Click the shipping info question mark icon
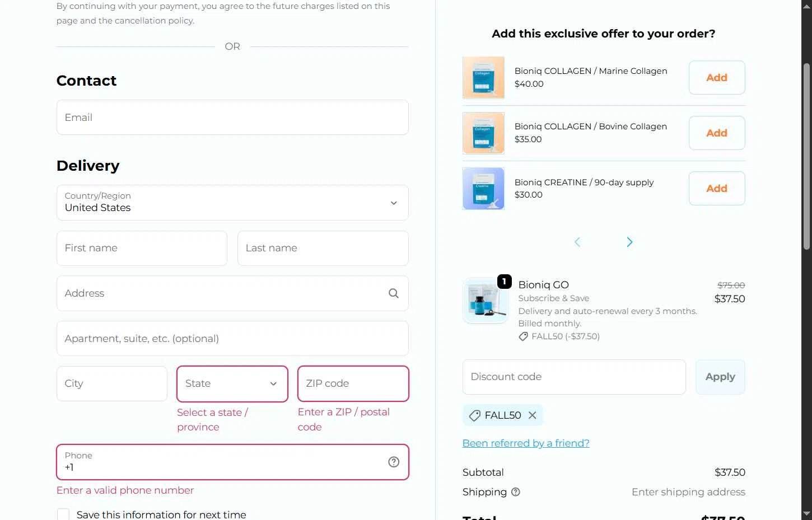This screenshot has width=812, height=520. 516,492
